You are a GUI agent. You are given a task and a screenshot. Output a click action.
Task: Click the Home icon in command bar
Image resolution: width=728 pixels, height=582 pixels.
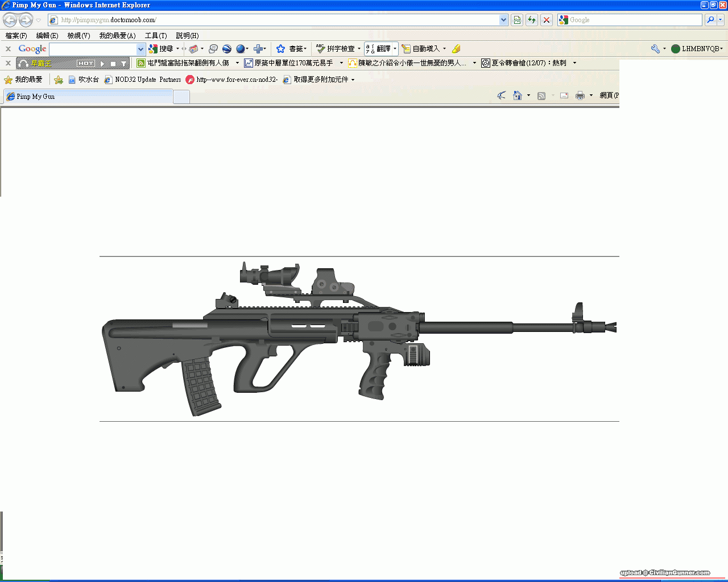pos(517,95)
